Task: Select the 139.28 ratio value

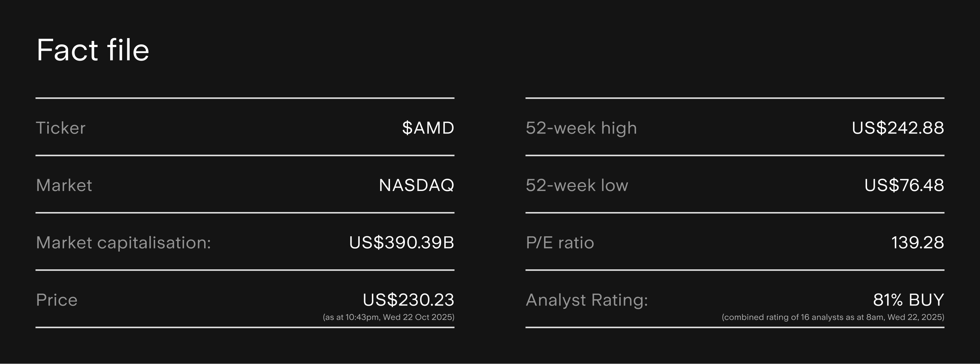Action: (x=917, y=242)
